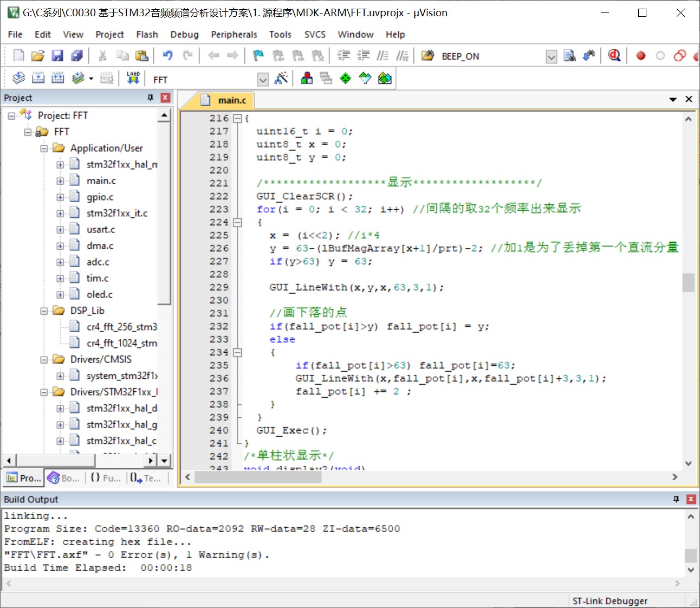
Task: Open Options for Target magic wand icon
Action: click(x=281, y=78)
